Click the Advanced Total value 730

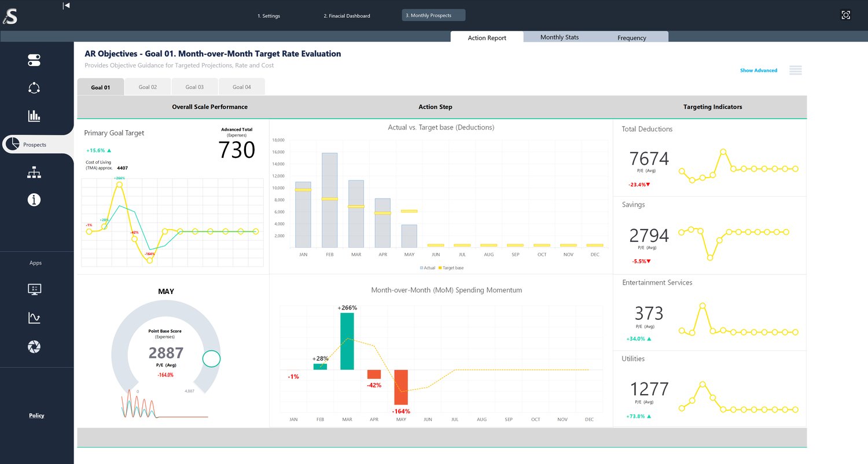coord(237,150)
